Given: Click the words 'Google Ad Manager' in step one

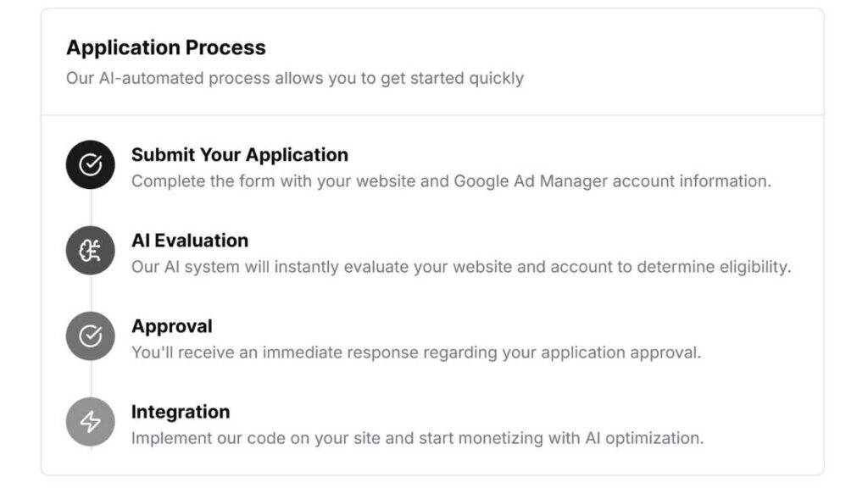Looking at the screenshot, I should 531,181.
